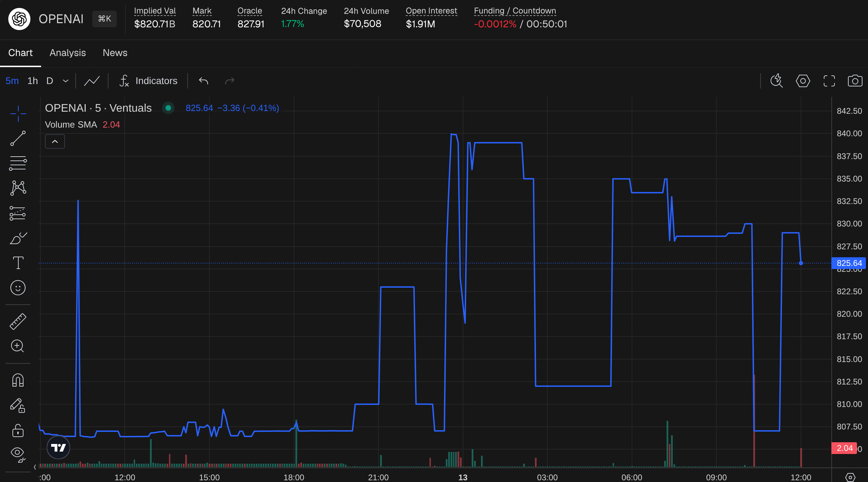The width and height of the screenshot is (868, 482).
Task: Select the trend line drawing tool
Action: [x=18, y=138]
